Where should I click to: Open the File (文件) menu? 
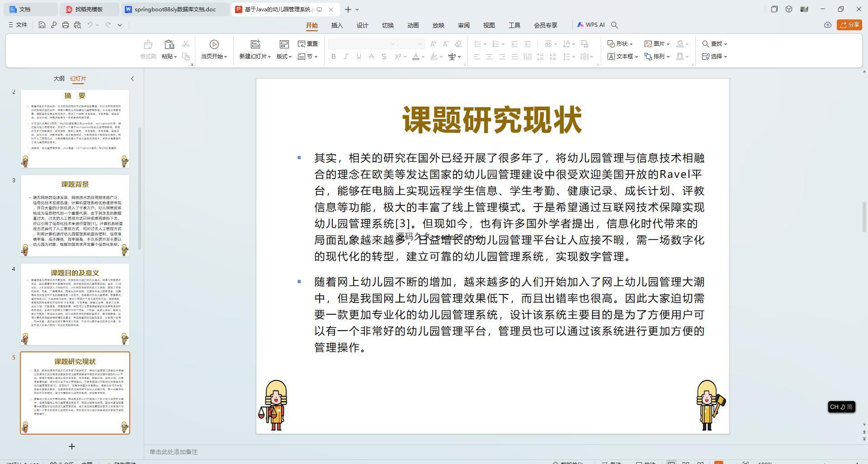(x=18, y=25)
